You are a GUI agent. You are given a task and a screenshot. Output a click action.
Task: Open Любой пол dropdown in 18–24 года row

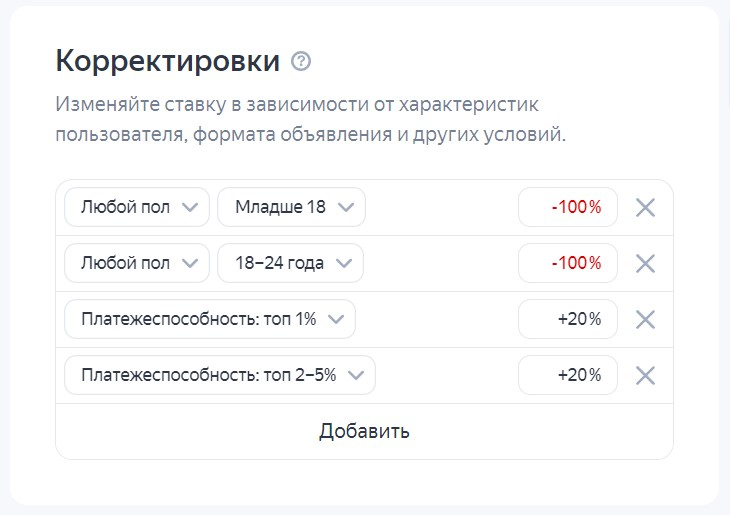(137, 264)
